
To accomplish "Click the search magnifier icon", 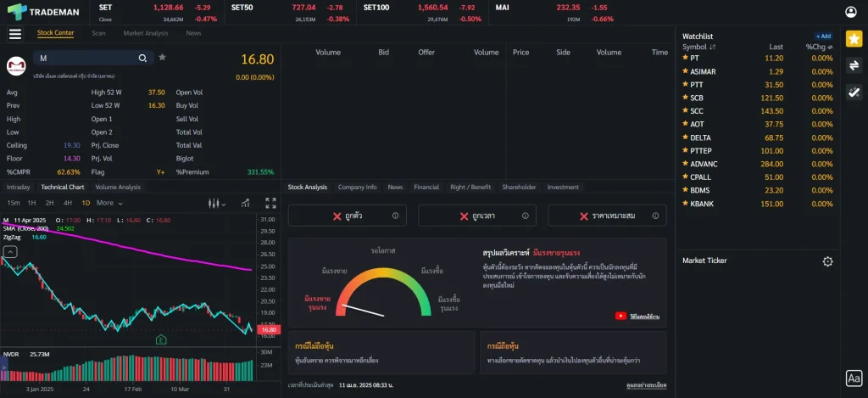I will point(144,58).
